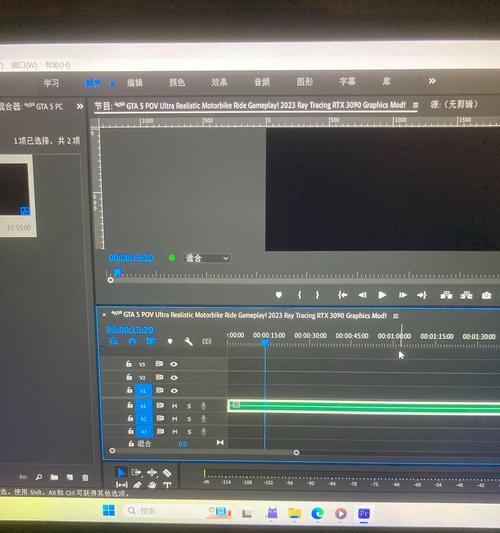This screenshot has width=500, height=533.
Task: Toggle snap magnet in timeline
Action: click(x=133, y=341)
